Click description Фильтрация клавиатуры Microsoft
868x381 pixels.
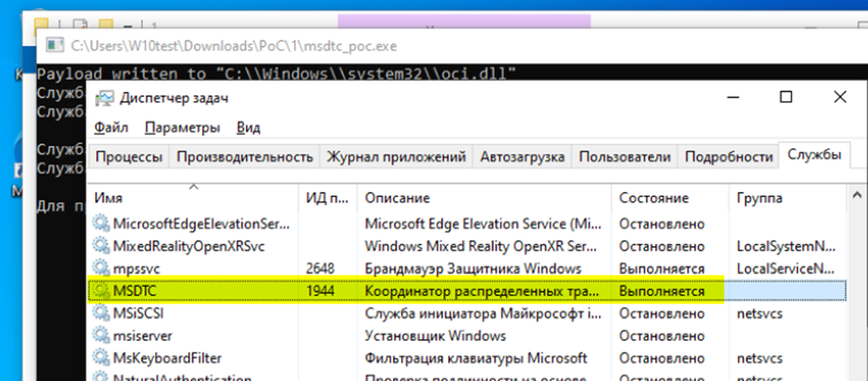(476, 359)
